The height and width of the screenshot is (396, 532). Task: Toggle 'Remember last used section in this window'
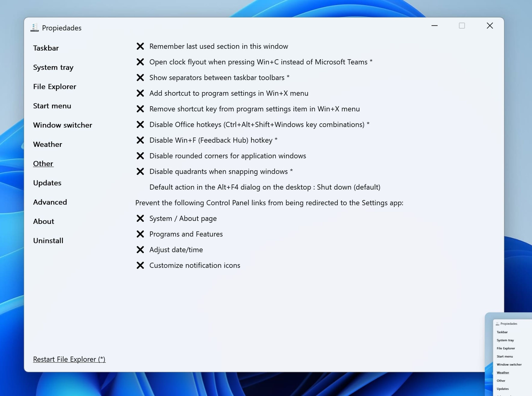tap(140, 46)
